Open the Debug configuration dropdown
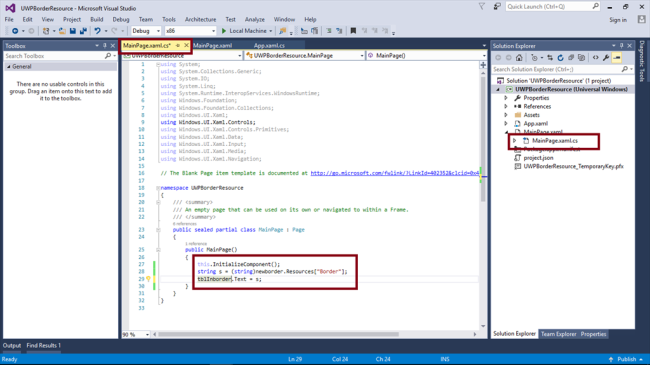This screenshot has width=650, height=365. 146,31
